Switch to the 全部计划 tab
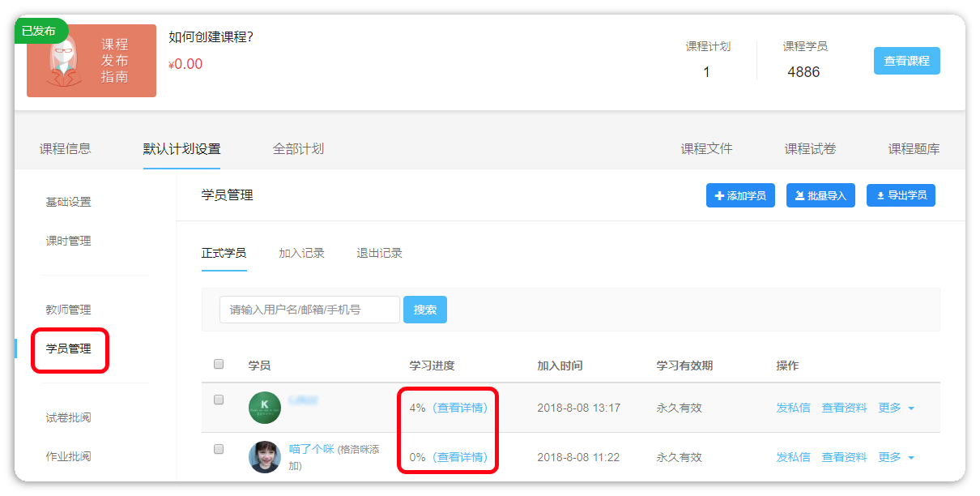Screen dimensions: 980x496 [298, 149]
